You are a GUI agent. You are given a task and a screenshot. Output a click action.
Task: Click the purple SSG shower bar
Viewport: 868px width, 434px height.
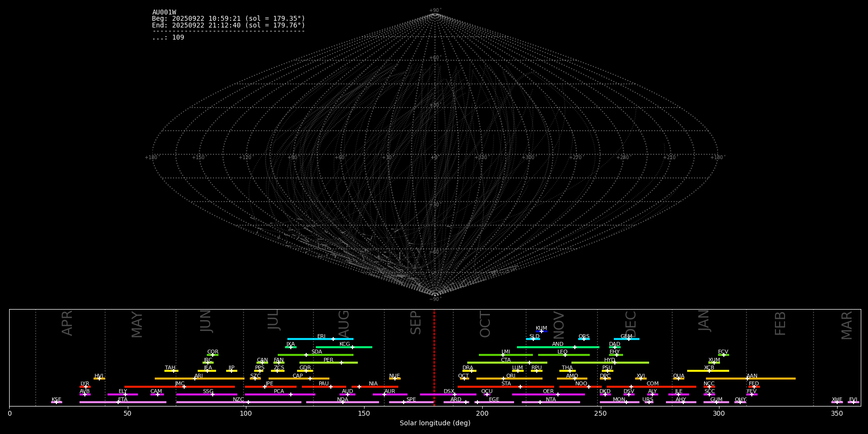click(206, 394)
